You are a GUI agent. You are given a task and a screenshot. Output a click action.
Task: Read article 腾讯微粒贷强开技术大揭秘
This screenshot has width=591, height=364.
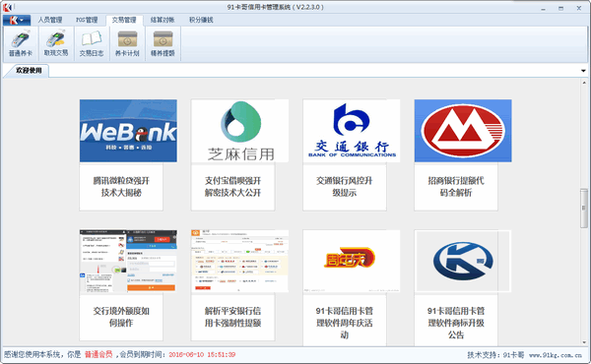(x=121, y=187)
